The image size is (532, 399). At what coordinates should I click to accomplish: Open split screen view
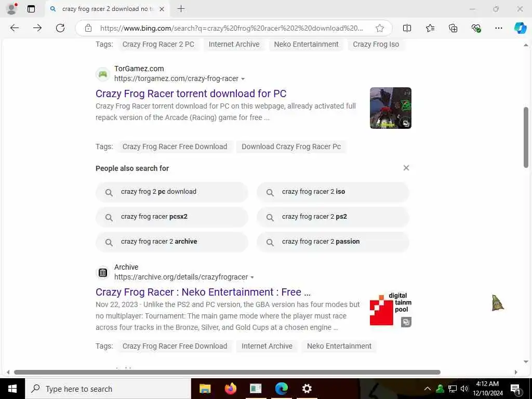(x=407, y=28)
